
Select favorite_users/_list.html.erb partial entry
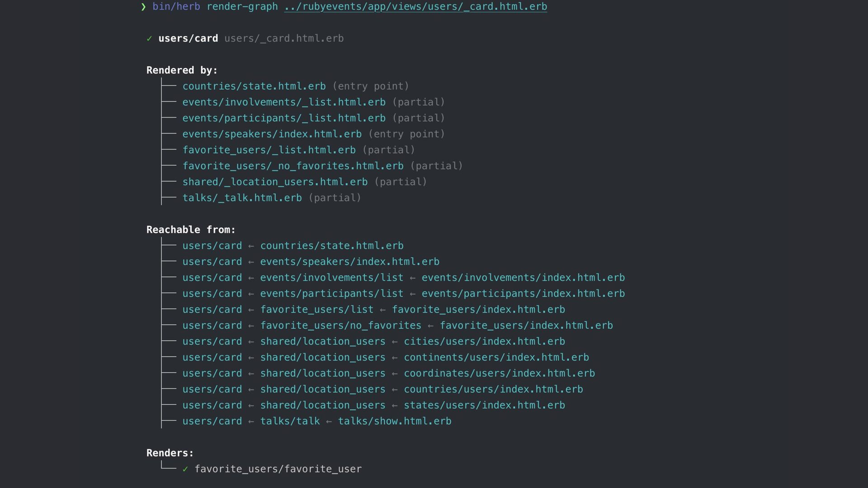(269, 150)
